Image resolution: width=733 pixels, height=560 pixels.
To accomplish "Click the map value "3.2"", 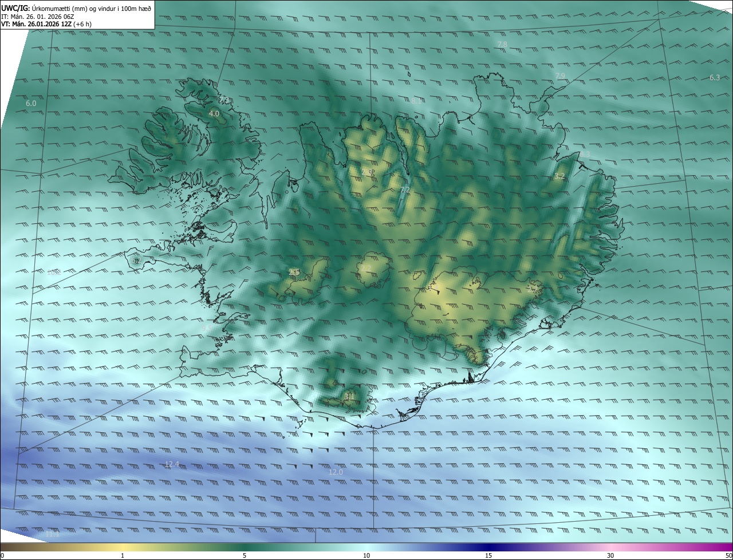I will click(560, 176).
